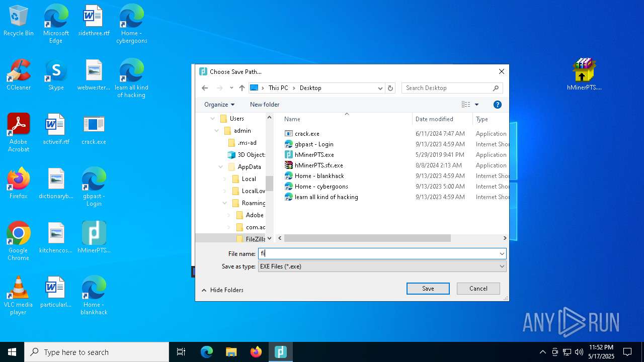Select crack.exe in the file list
Image resolution: width=644 pixels, height=362 pixels.
307,134
